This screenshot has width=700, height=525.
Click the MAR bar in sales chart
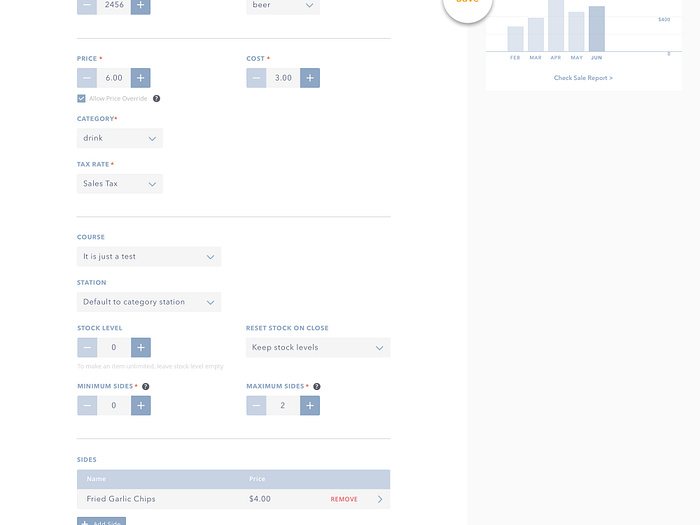pos(536,35)
